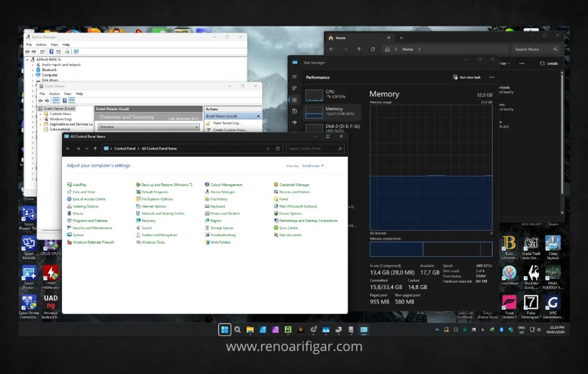588x374 pixels.
Task: Switch to the App history sidebar icon
Action: [295, 111]
